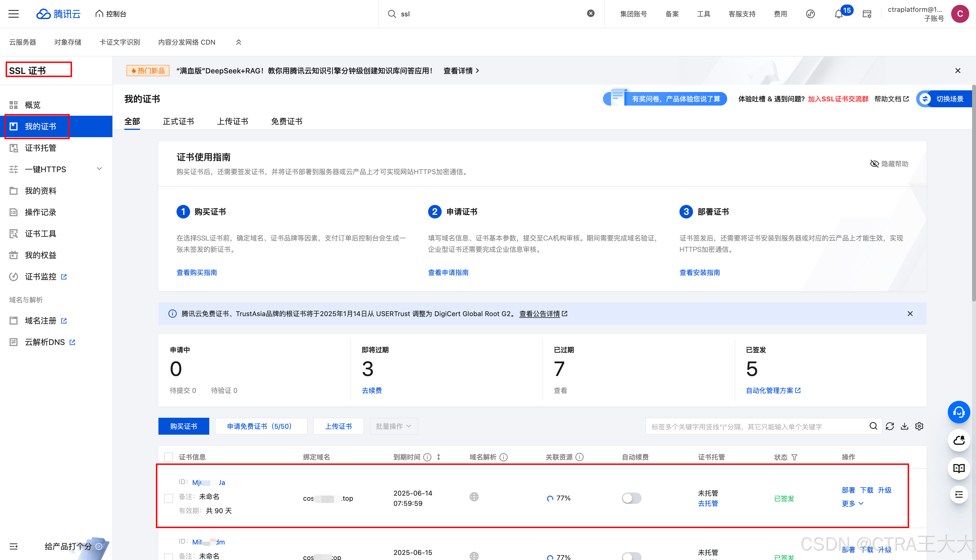Viewport: 976px width, 560px height.
Task: Click the hamburger menu icon
Action: click(x=14, y=14)
